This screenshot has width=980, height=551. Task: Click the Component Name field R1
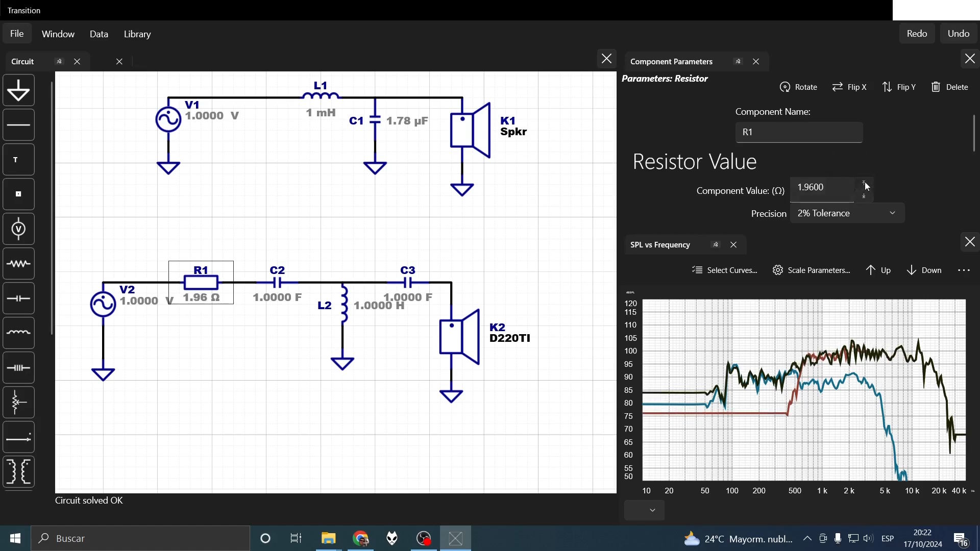tap(799, 132)
